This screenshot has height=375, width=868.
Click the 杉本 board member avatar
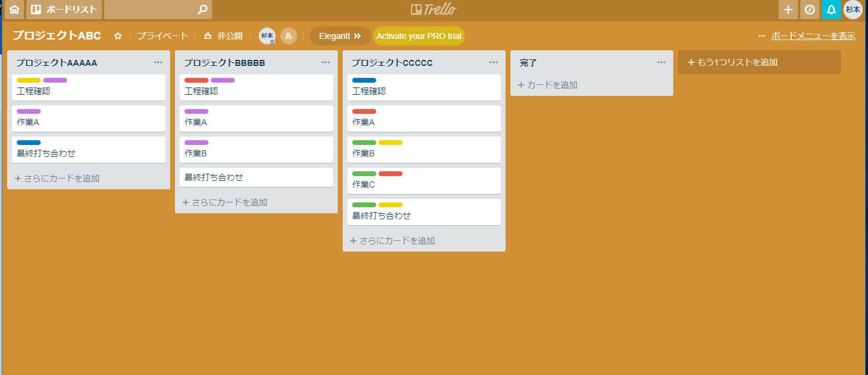pos(267,36)
